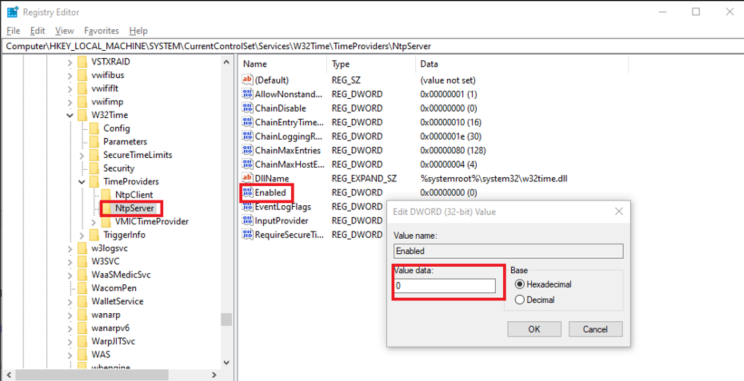Click the TriggerInfo folder icon
744x381 pixels.
coord(94,235)
